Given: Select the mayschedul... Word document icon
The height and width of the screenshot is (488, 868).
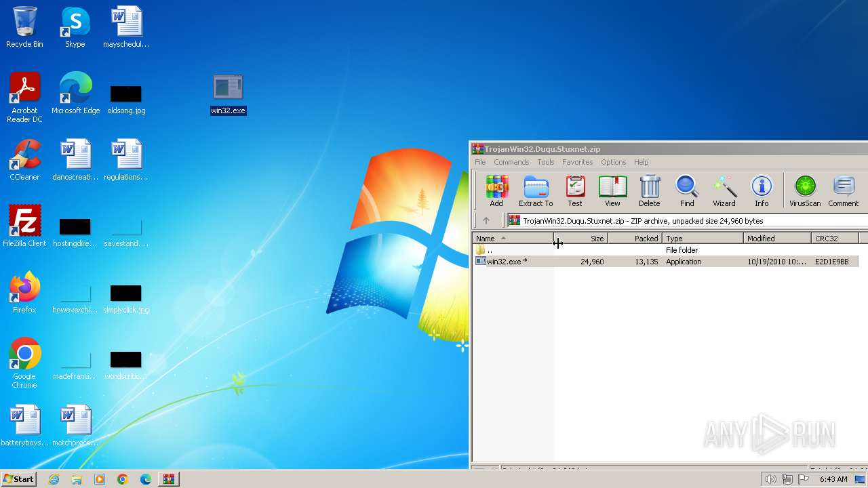Looking at the screenshot, I should 126,28.
